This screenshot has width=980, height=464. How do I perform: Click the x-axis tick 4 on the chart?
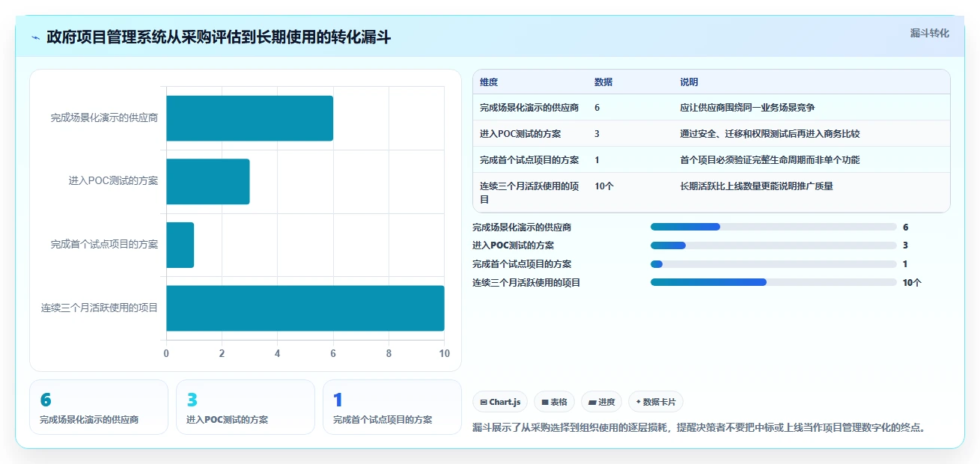[278, 353]
